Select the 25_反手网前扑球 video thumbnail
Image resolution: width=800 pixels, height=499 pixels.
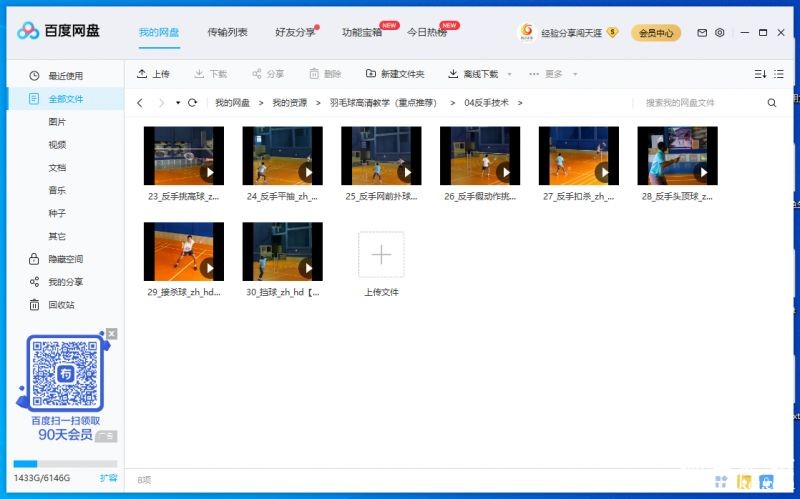pyautogui.click(x=381, y=156)
